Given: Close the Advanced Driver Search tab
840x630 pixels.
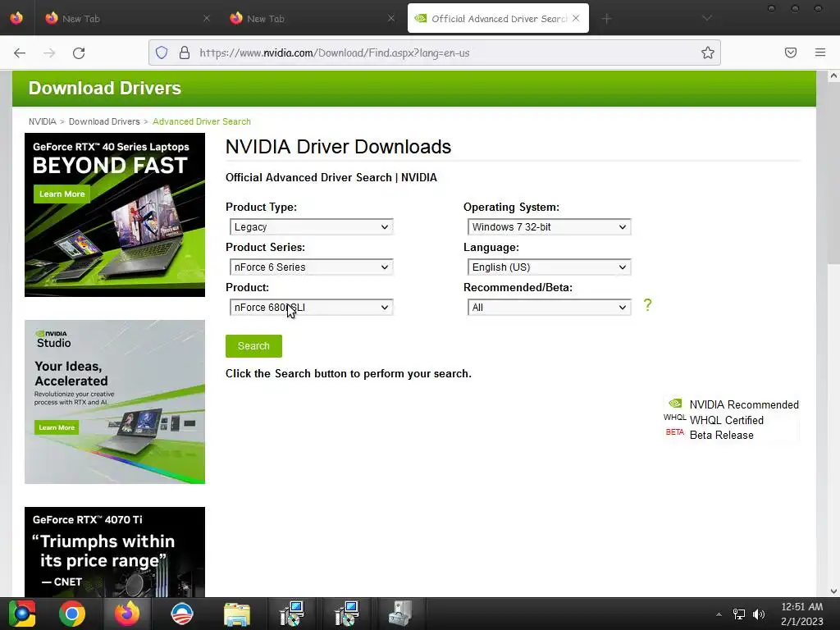Looking at the screenshot, I should 576,18.
